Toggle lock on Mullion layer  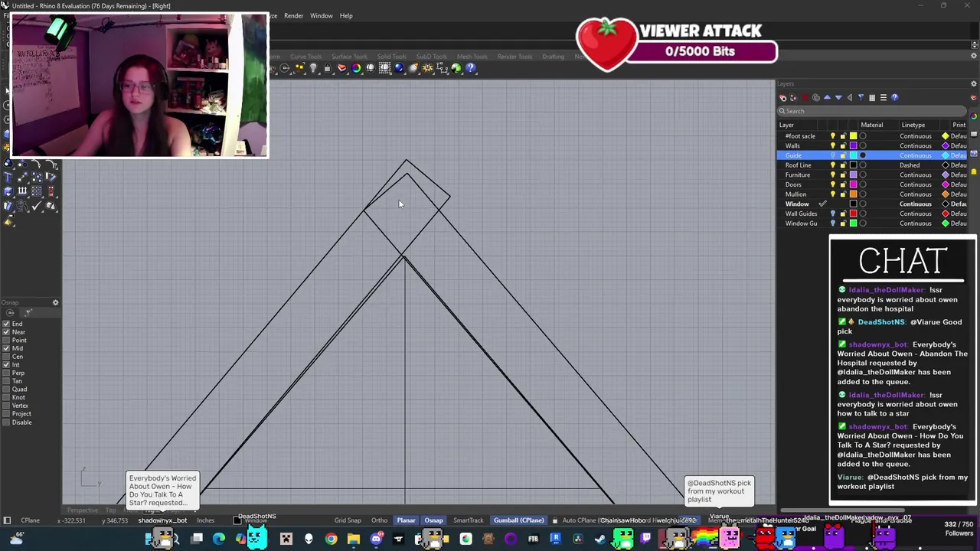(x=843, y=194)
